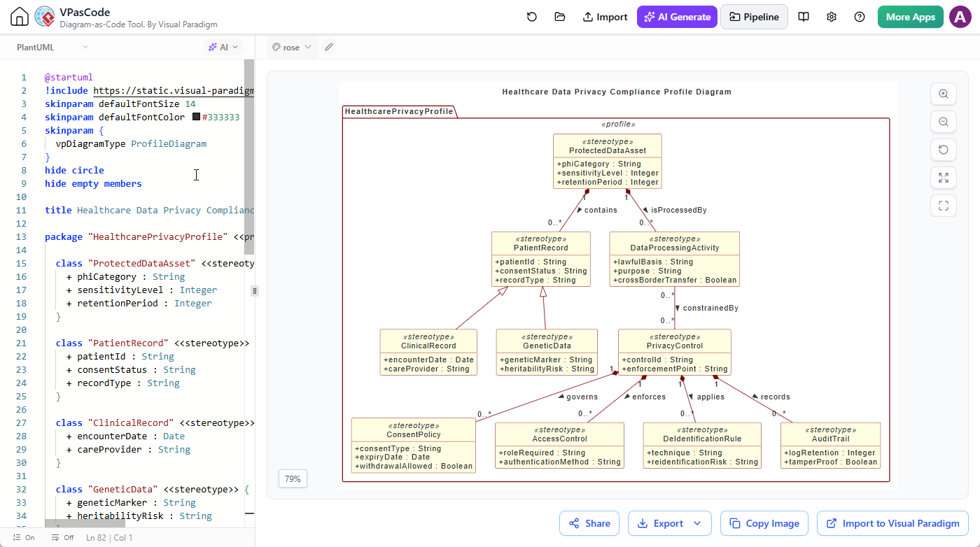
Task: Open the documentation book icon
Action: coord(804,17)
